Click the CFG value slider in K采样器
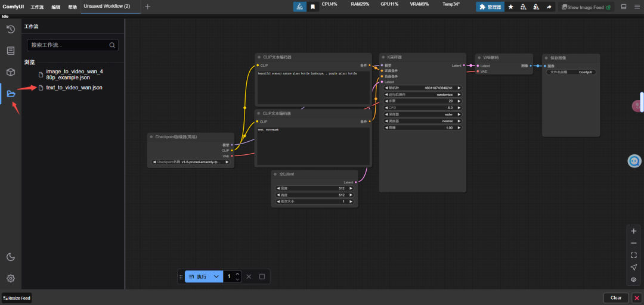 [422, 108]
